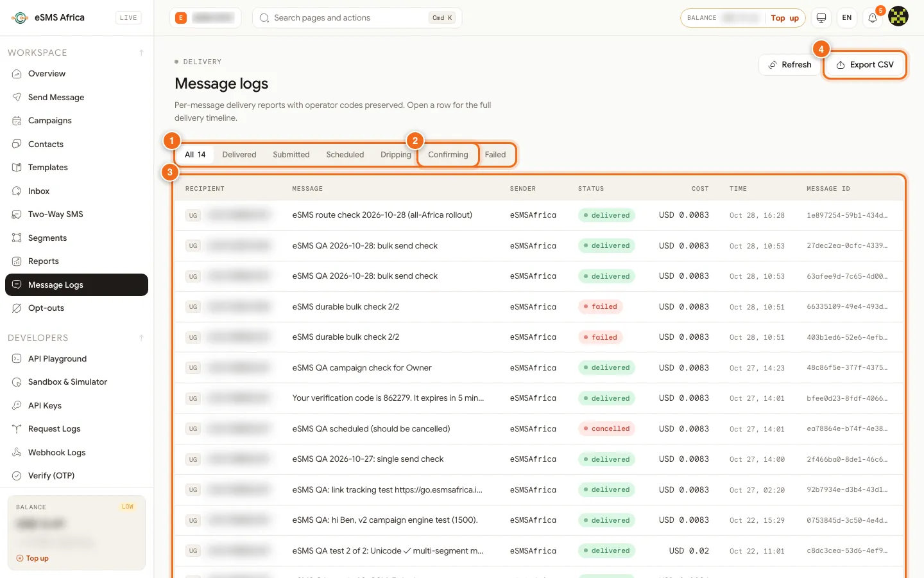This screenshot has height=578, width=924.
Task: Refresh the message logs
Action: [x=790, y=65]
